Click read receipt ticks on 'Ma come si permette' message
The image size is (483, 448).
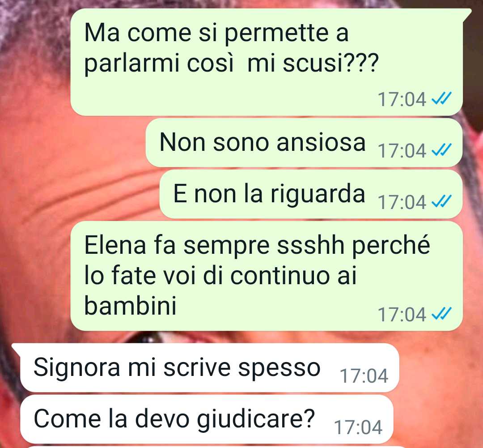point(441,98)
